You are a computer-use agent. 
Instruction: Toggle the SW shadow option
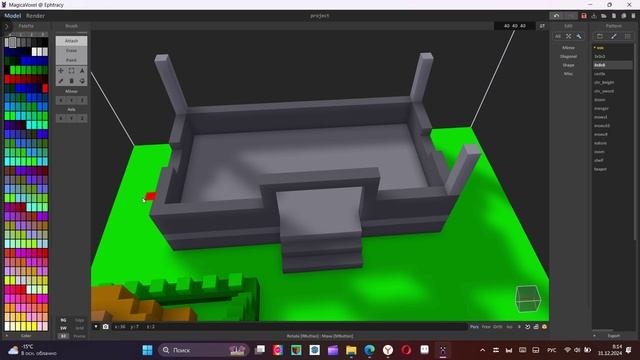[x=64, y=328]
